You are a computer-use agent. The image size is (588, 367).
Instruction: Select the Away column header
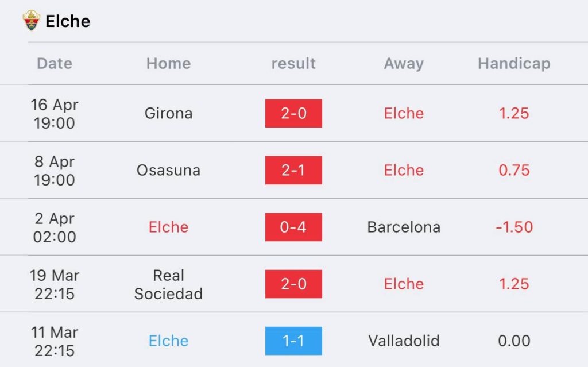click(404, 63)
